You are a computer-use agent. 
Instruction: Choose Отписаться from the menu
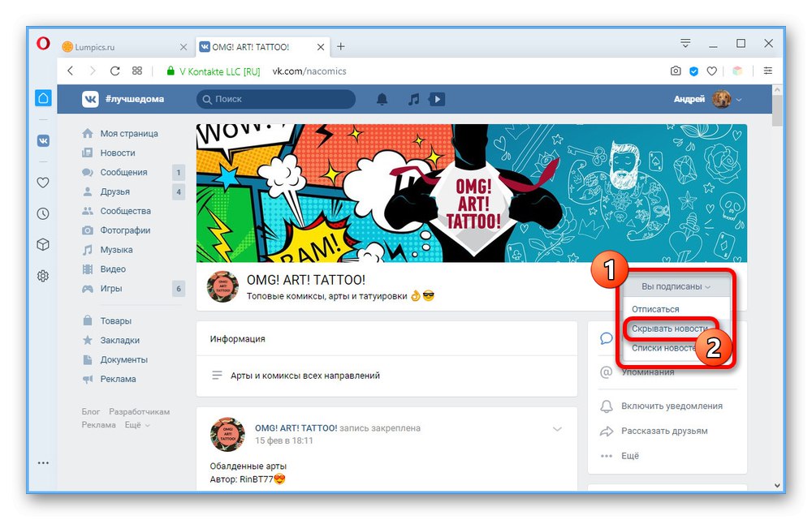[x=655, y=309]
